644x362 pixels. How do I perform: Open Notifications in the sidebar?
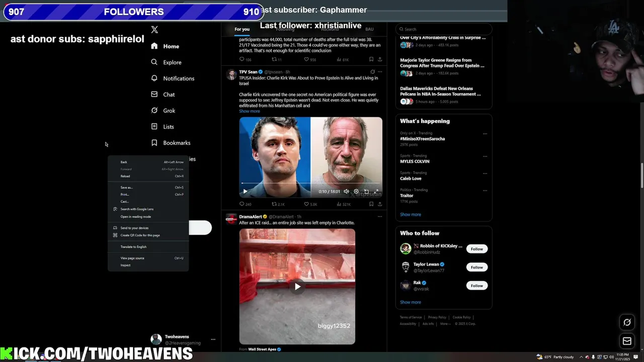(x=173, y=78)
